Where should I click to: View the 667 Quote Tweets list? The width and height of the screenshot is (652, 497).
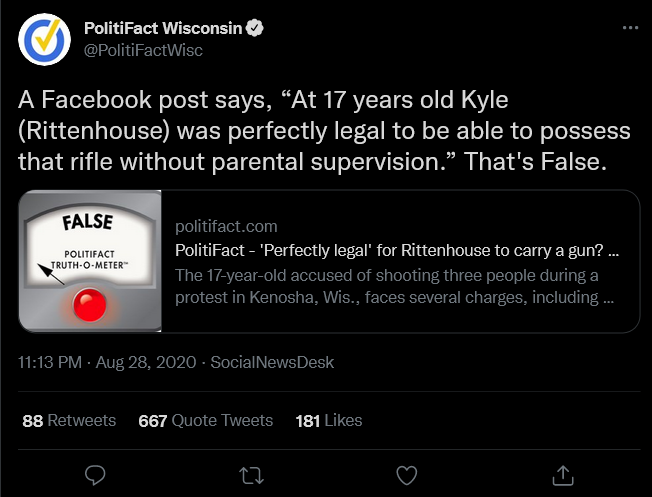(x=205, y=420)
